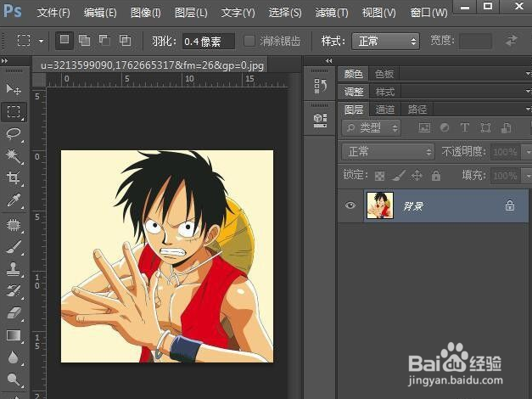
Task: Open the History panel icon
Action: coord(320,87)
